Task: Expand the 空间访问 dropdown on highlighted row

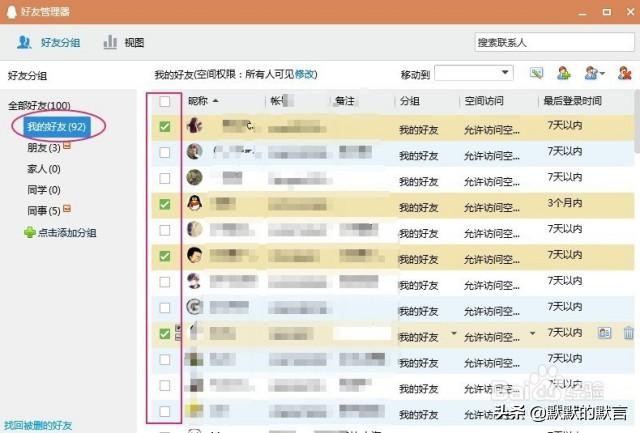Action: click(532, 333)
